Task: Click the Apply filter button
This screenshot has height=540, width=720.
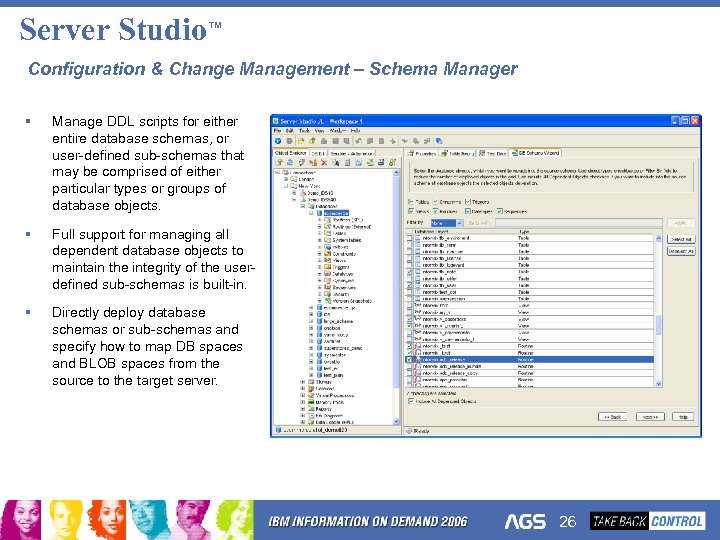Action: click(x=681, y=223)
